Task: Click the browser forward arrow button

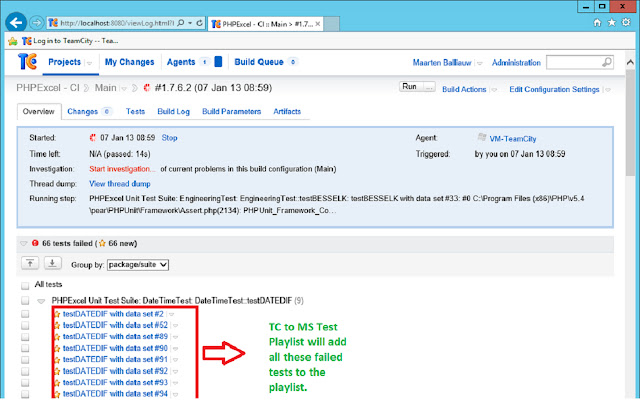Action: tap(37, 23)
